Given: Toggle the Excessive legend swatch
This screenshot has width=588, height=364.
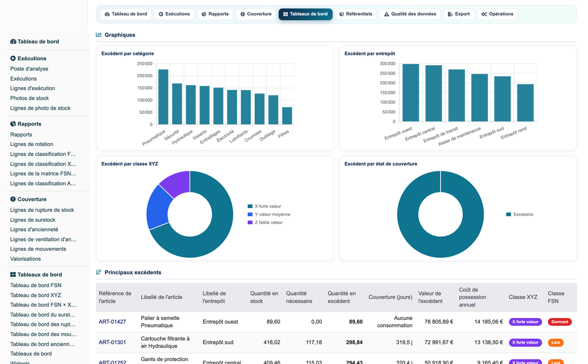Looking at the screenshot, I should pyautogui.click(x=509, y=215).
